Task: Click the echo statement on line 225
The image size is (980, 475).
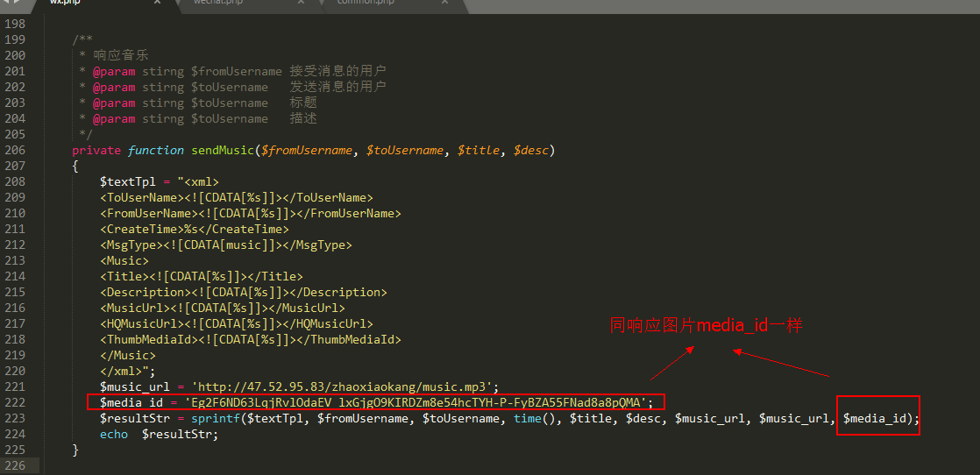Action: (113, 435)
